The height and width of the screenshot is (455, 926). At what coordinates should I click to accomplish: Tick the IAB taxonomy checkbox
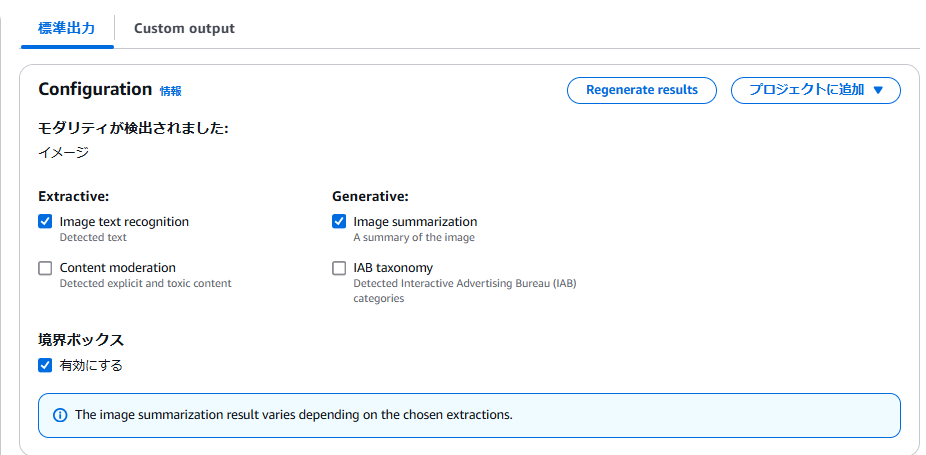click(339, 268)
